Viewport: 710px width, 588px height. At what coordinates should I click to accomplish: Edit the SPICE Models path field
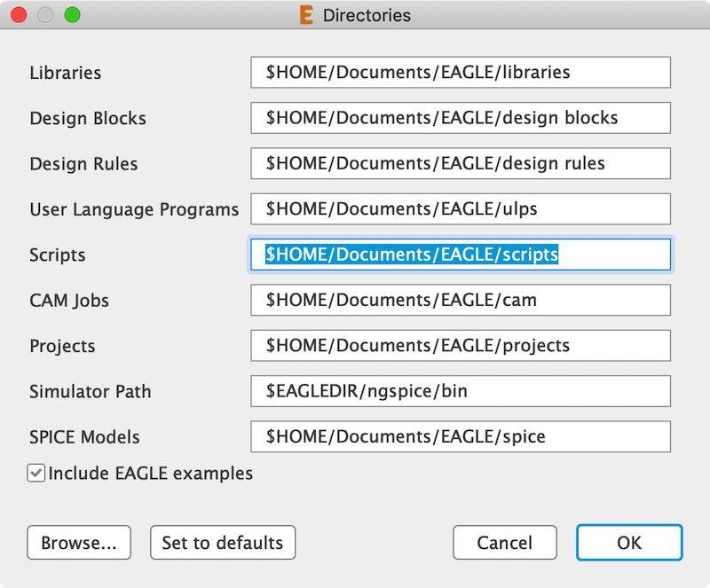461,437
